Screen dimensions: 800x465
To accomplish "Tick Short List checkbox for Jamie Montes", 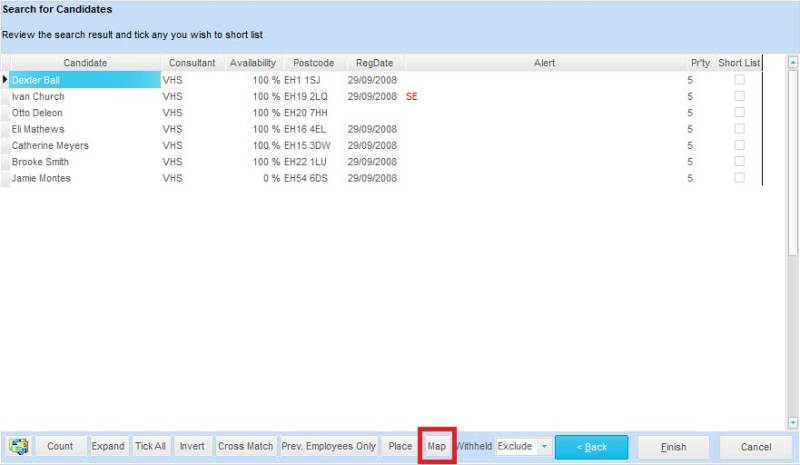I will [x=739, y=178].
